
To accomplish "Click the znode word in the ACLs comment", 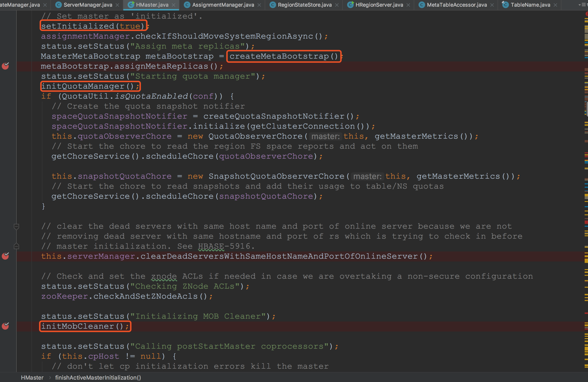I will [164, 276].
